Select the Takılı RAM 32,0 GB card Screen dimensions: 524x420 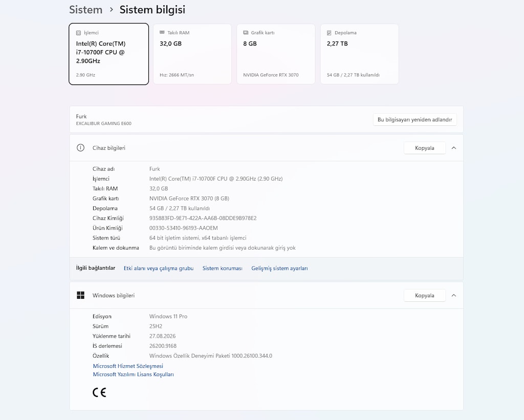click(x=192, y=54)
